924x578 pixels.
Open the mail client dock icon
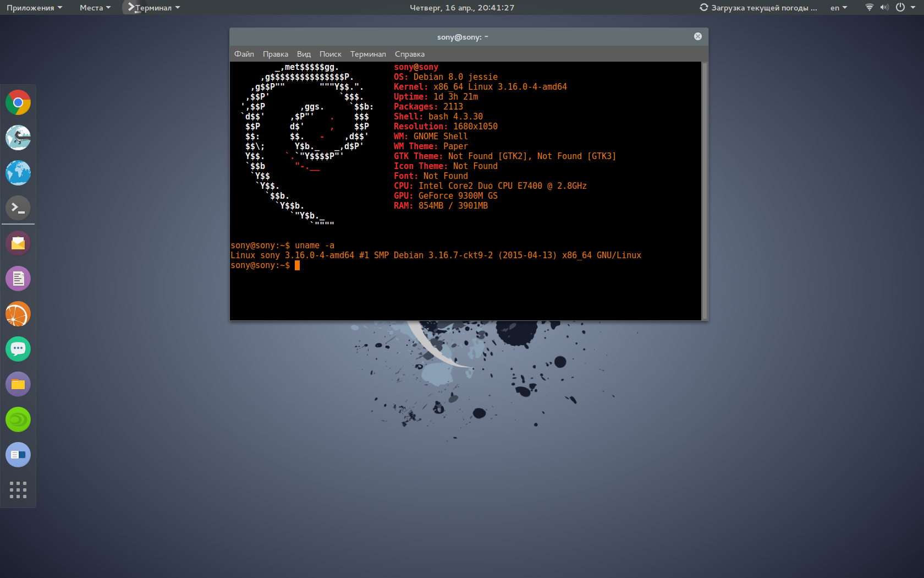click(x=18, y=243)
